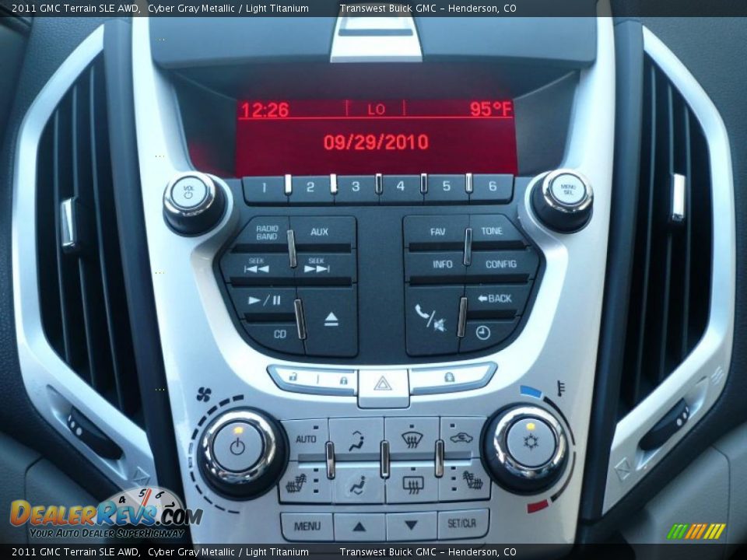
Task: Seek to previous track or station
Action: point(256,267)
